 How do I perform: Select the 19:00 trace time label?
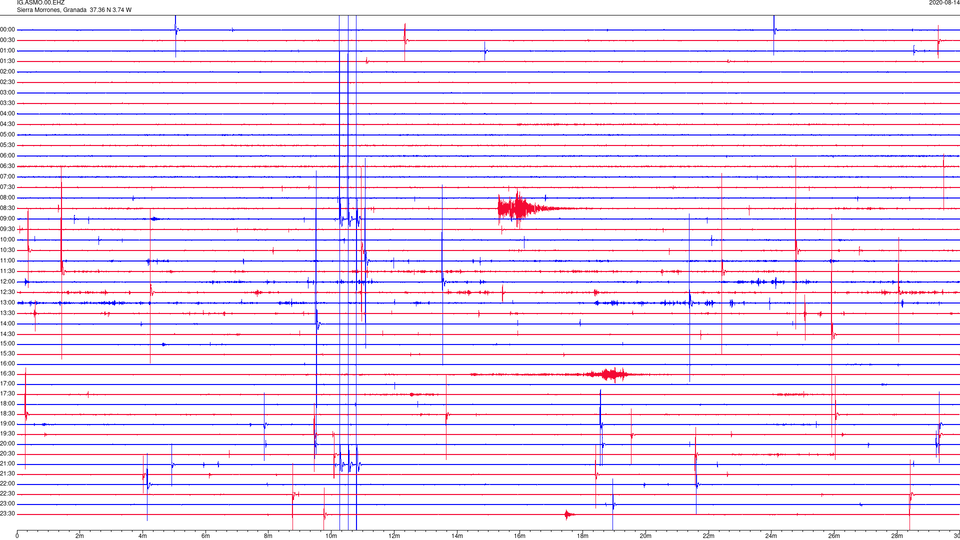coord(8,424)
